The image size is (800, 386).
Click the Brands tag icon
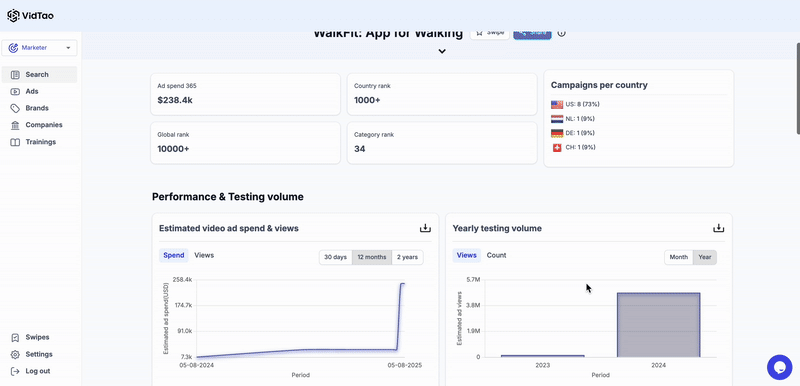pos(15,108)
